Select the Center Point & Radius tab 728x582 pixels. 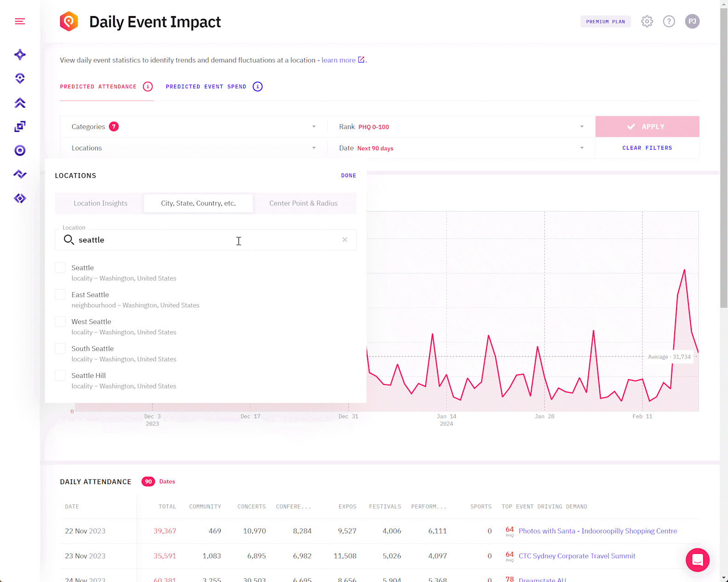click(x=303, y=203)
